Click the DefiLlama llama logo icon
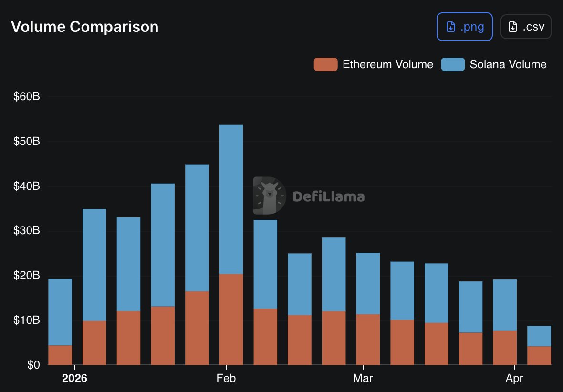Screen dimensions: 563x392 (269, 196)
